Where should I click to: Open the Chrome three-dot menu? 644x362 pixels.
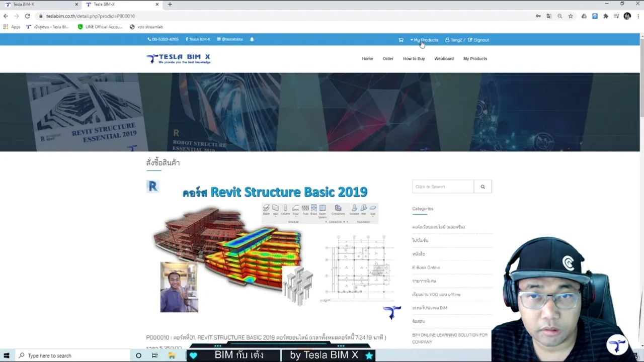(637, 16)
